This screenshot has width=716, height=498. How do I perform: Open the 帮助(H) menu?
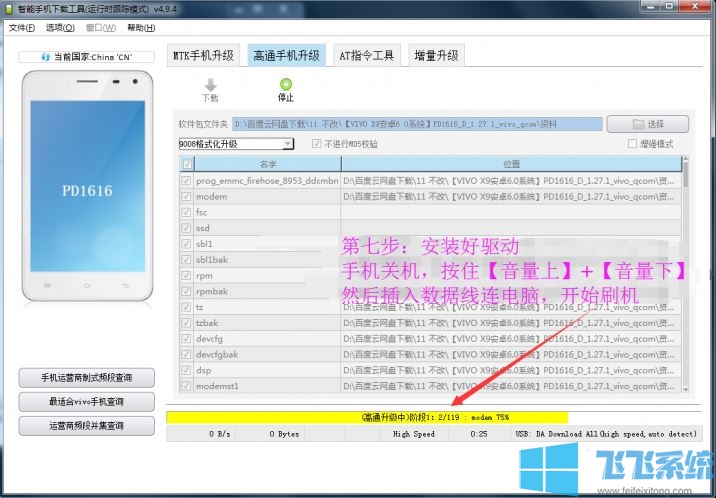(x=141, y=28)
